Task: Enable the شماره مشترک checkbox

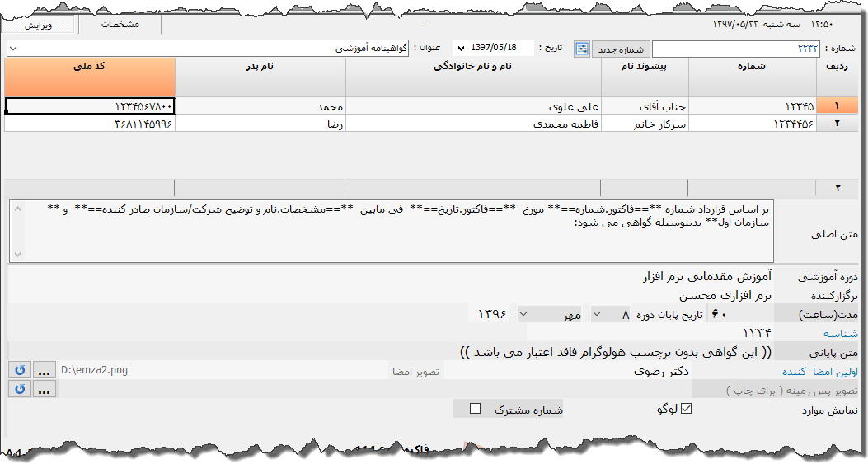Action: (475, 409)
